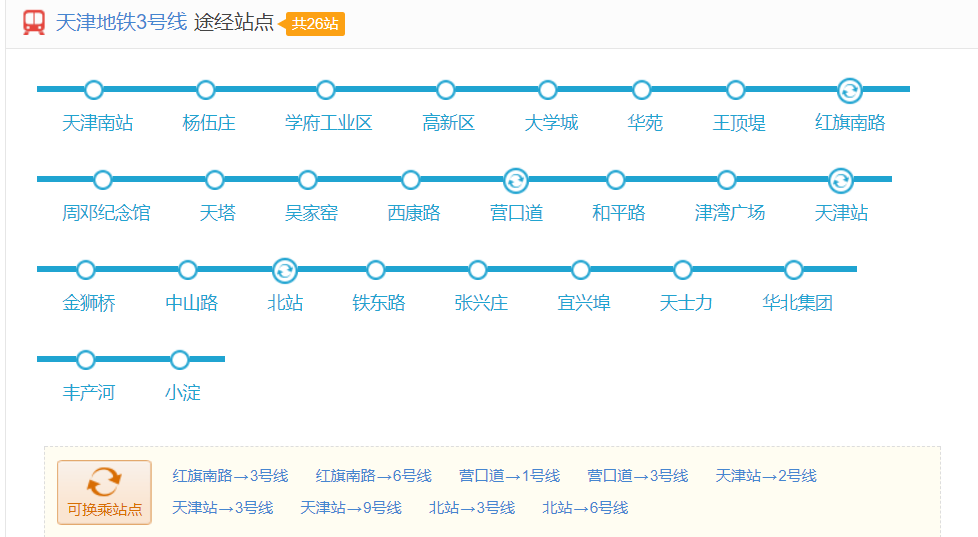Click the station circle above 华苑
Screen dimensions: 978x537
click(x=642, y=90)
